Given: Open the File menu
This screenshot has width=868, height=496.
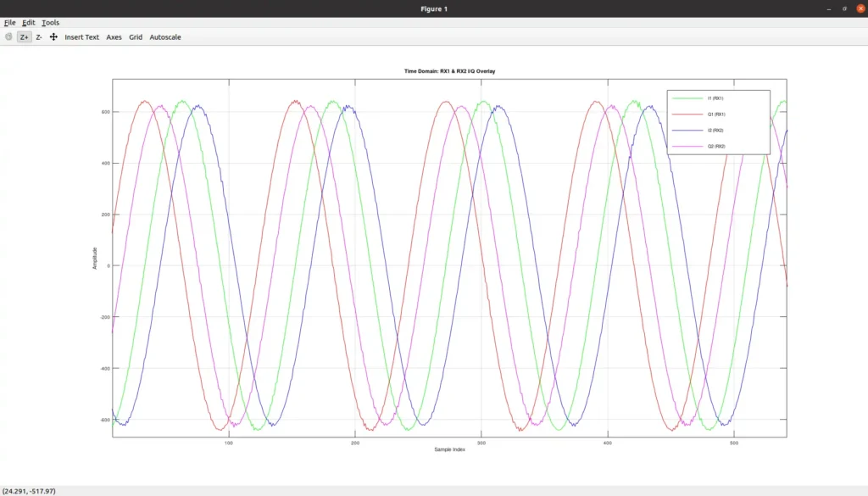Looking at the screenshot, I should pyautogui.click(x=10, y=23).
